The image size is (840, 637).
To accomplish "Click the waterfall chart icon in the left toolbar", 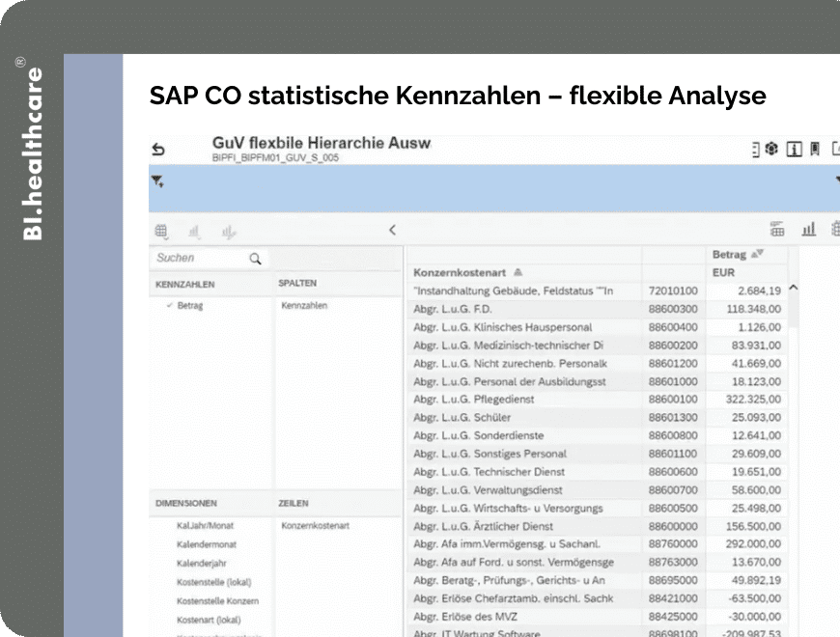I will 229,232.
